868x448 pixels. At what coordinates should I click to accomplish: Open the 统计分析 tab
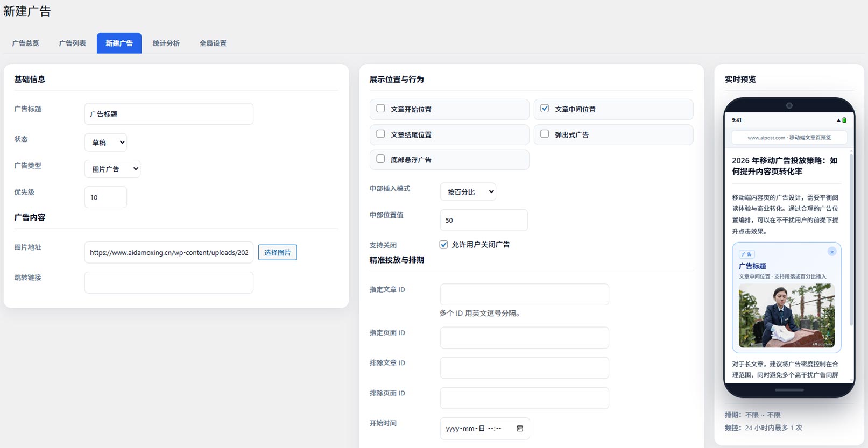pyautogui.click(x=166, y=43)
